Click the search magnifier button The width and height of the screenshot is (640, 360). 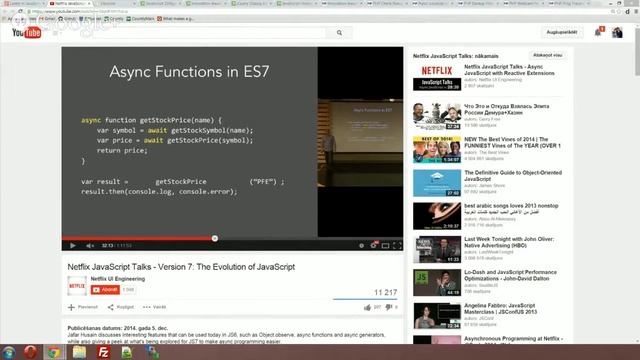(339, 33)
